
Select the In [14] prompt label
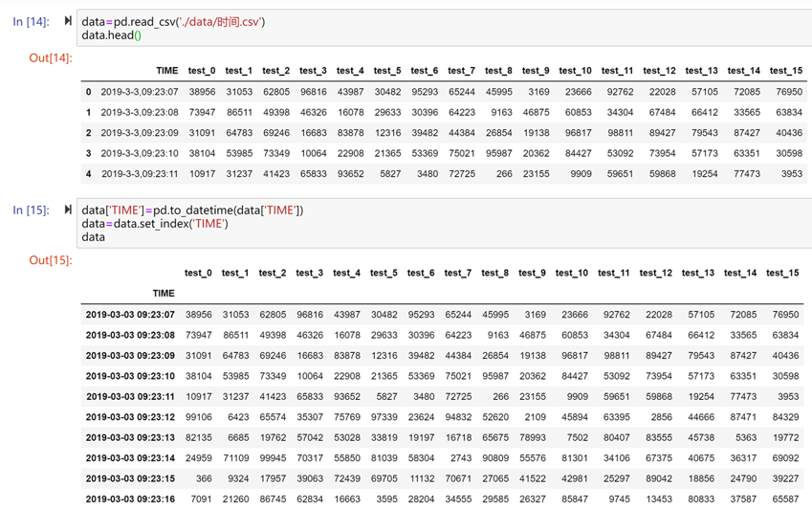pos(31,21)
